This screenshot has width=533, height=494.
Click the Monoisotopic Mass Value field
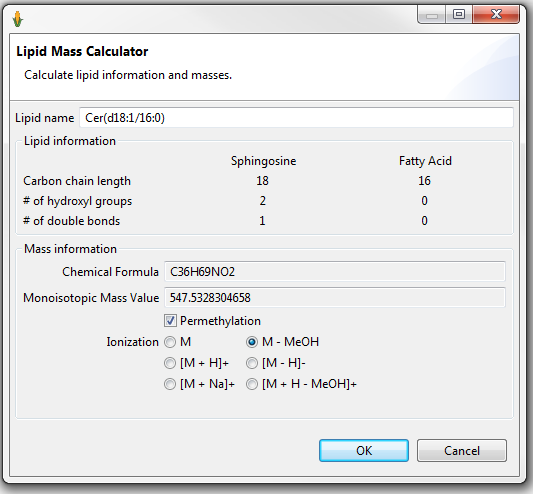point(335,298)
